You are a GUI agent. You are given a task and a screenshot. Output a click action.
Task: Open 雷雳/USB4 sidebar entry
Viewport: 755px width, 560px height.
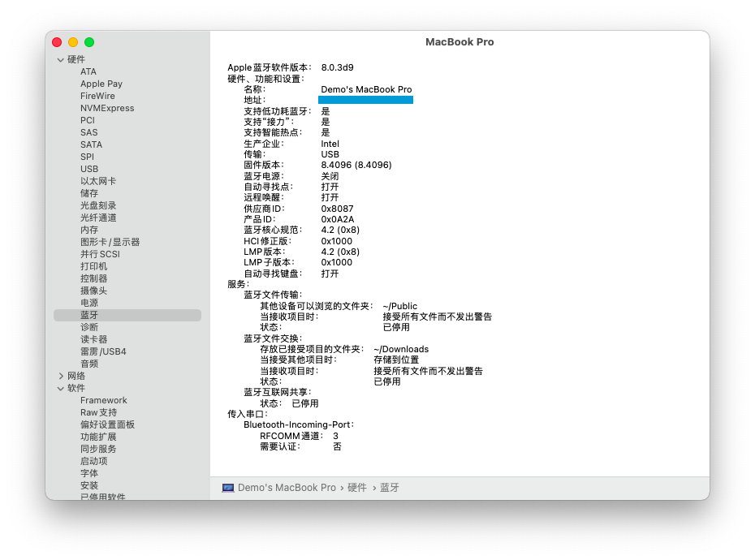pyautogui.click(x=103, y=351)
